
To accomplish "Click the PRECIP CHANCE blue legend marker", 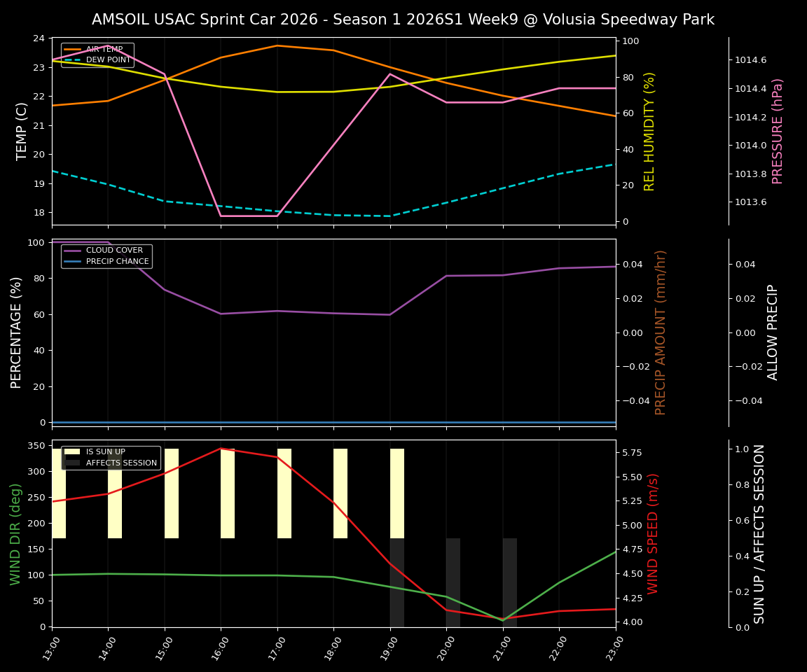I will (71, 260).
